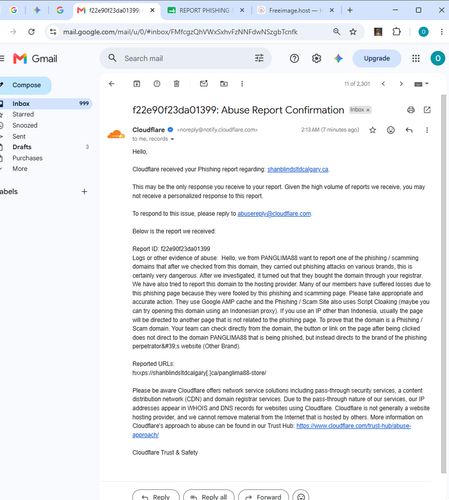Add emoji reaction to message
Viewport: 449px width, 500px height.
[391, 130]
